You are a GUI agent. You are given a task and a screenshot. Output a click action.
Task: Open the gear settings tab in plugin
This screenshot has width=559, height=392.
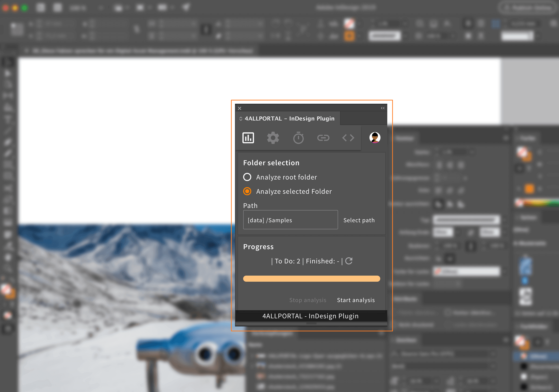tap(273, 138)
